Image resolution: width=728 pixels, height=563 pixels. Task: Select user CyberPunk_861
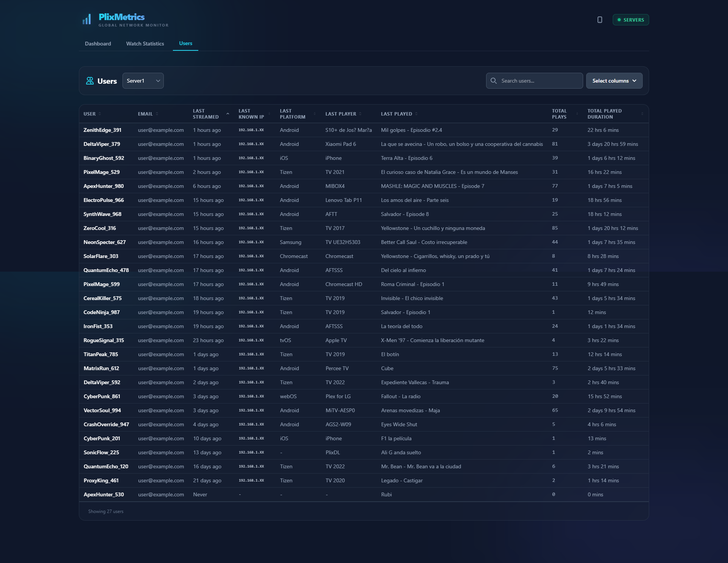click(102, 396)
